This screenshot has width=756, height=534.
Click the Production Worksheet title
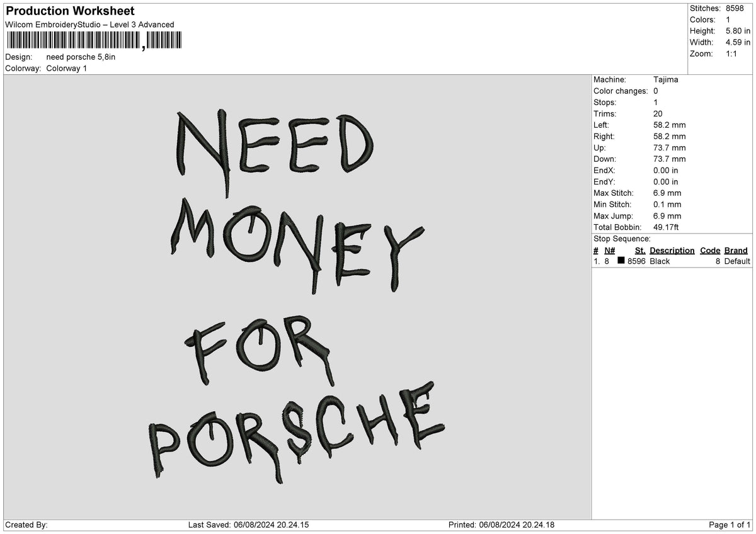tap(69, 11)
